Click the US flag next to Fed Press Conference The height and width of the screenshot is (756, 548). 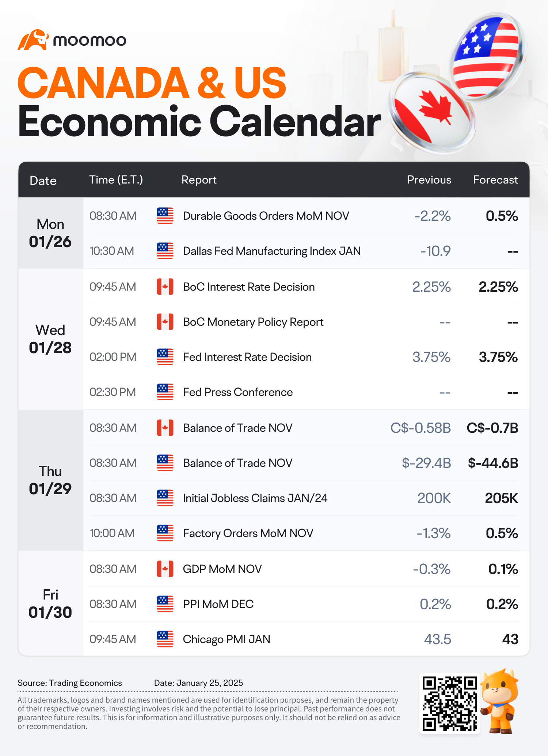(x=165, y=392)
